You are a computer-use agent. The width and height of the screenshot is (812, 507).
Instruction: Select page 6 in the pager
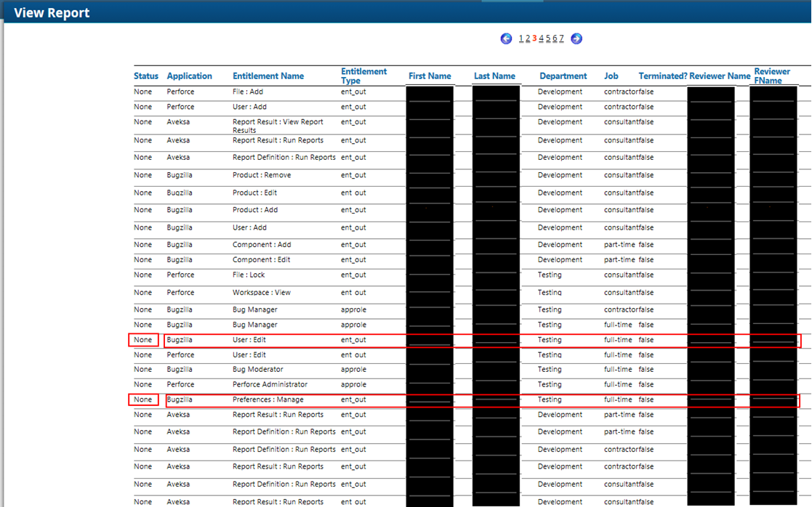pyautogui.click(x=555, y=38)
